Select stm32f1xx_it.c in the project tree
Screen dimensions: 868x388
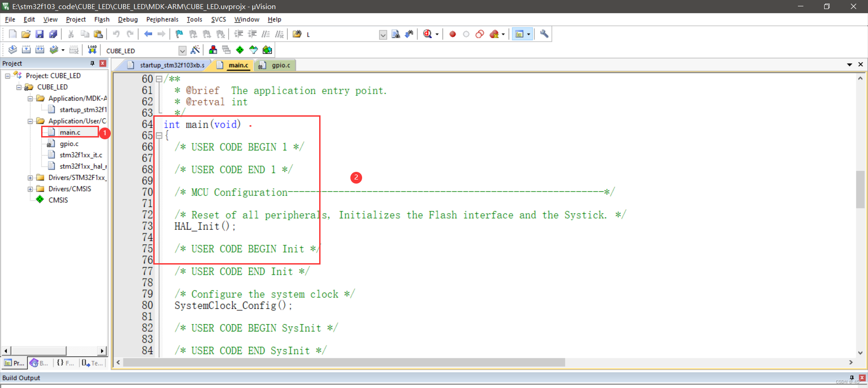80,155
